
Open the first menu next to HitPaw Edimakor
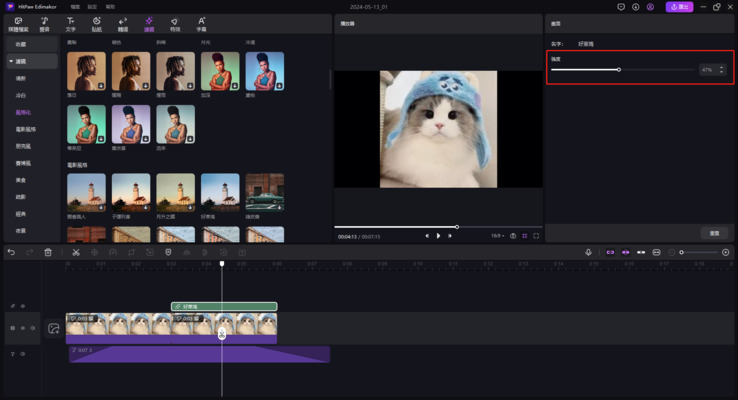click(75, 7)
